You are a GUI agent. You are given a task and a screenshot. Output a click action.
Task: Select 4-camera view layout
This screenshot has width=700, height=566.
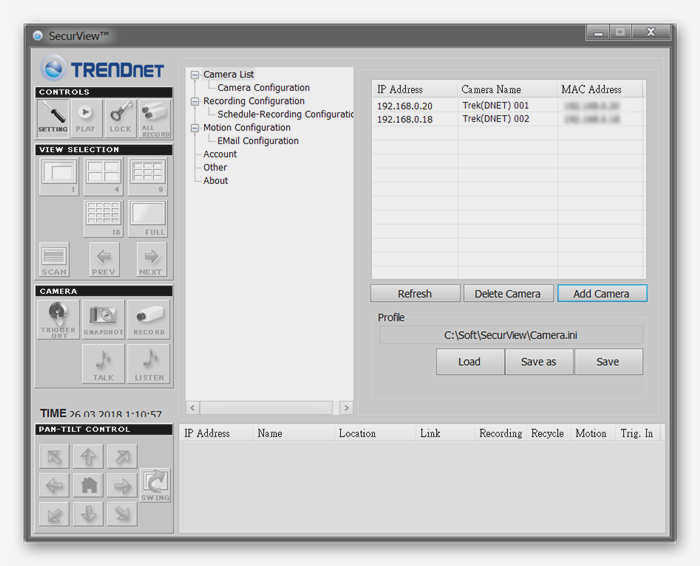103,176
